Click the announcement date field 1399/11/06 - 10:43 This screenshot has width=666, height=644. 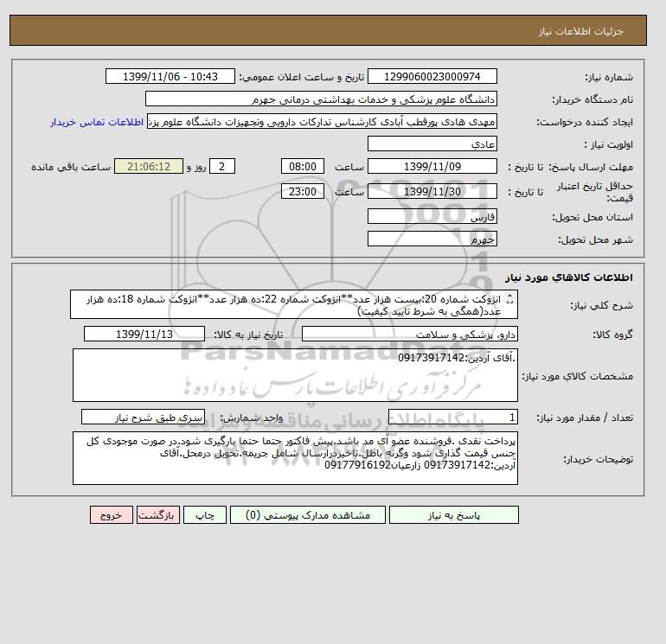(x=170, y=77)
